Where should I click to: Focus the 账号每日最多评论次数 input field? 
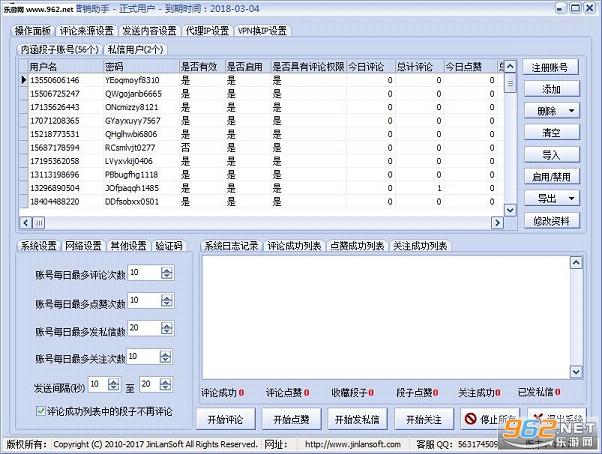144,272
